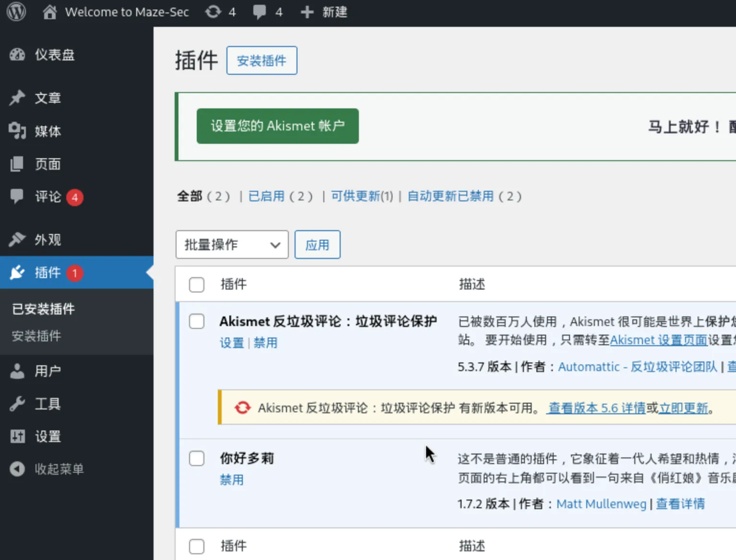Open the WordPress logo menu
This screenshot has width=736, height=560.
(x=16, y=12)
